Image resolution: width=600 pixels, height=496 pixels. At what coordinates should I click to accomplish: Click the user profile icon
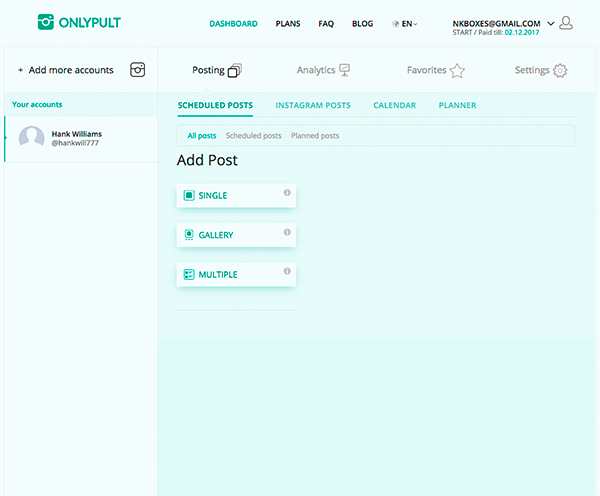pos(566,23)
